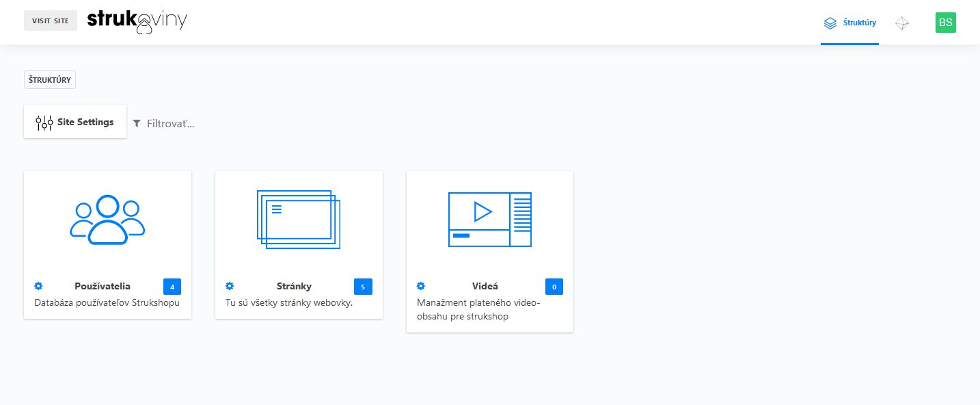Open the Videá video player thumbnail
Viewport: 980px width, 405px height.
click(x=490, y=220)
